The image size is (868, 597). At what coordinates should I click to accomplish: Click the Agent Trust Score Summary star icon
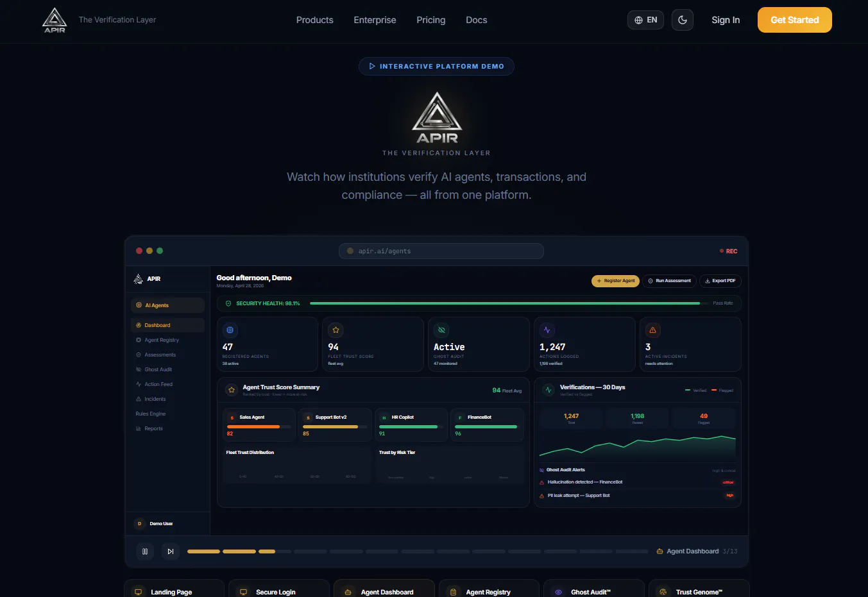[x=232, y=389]
